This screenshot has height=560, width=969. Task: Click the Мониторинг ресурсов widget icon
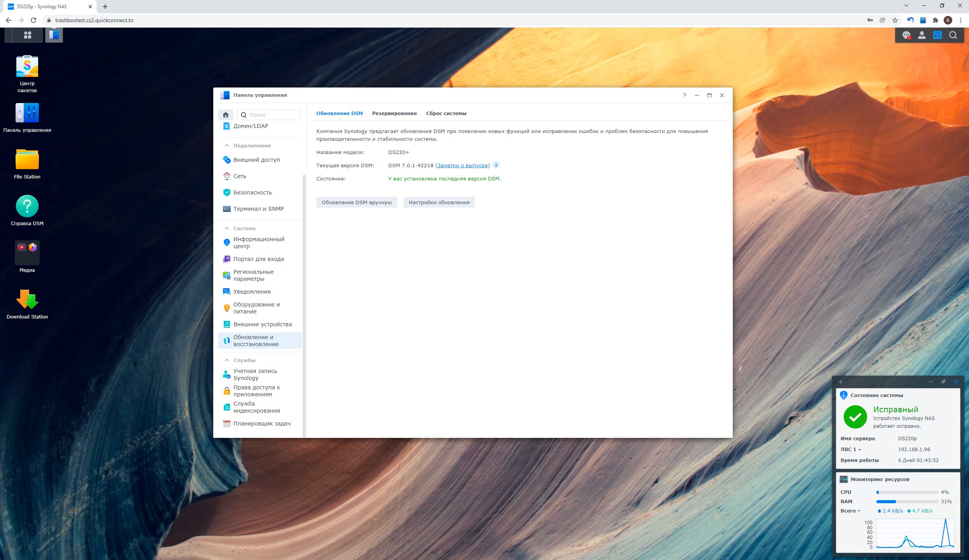pos(844,479)
